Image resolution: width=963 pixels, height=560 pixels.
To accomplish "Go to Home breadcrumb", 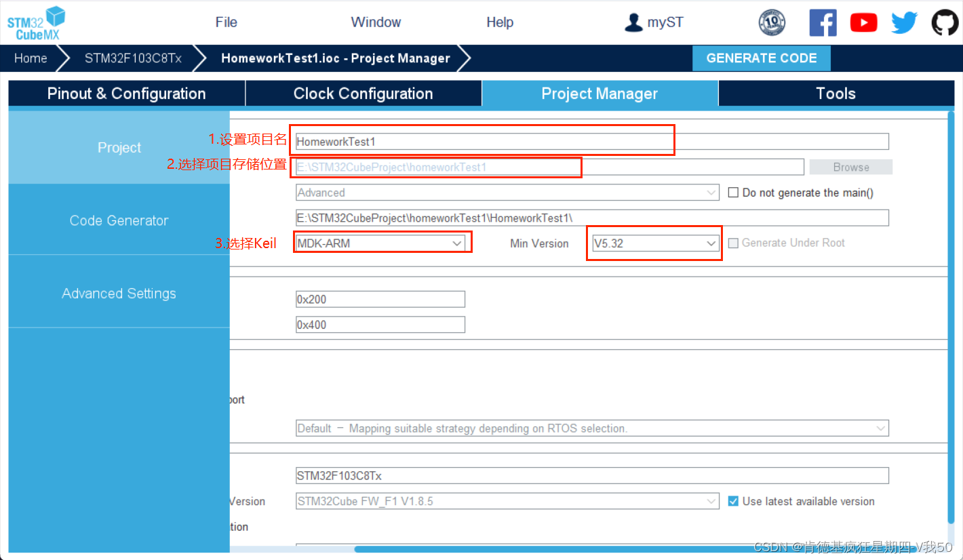I will click(31, 58).
